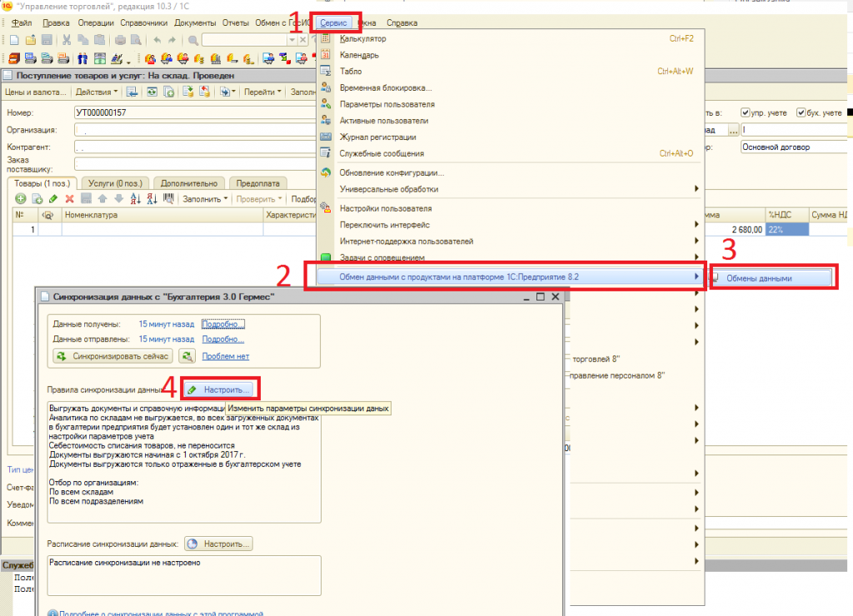The height and width of the screenshot is (616, 853).
Task: Click the Calendar icon in Сервис menu
Action: point(326,55)
